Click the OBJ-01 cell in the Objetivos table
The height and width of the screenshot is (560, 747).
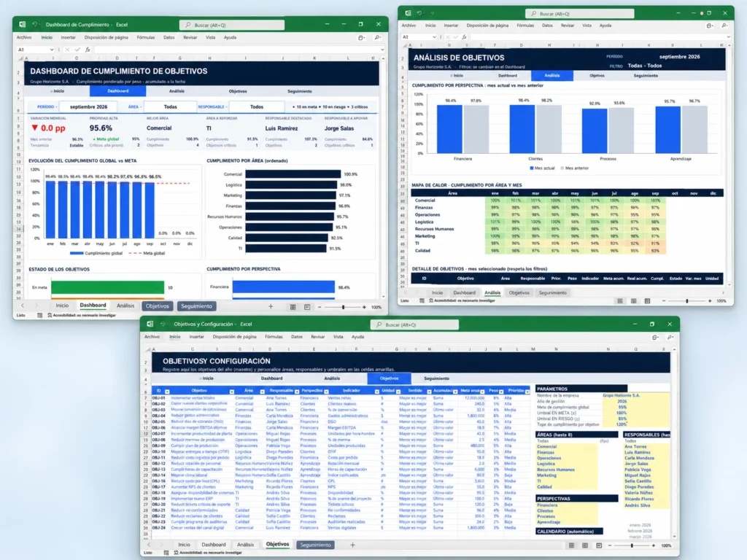click(158, 397)
